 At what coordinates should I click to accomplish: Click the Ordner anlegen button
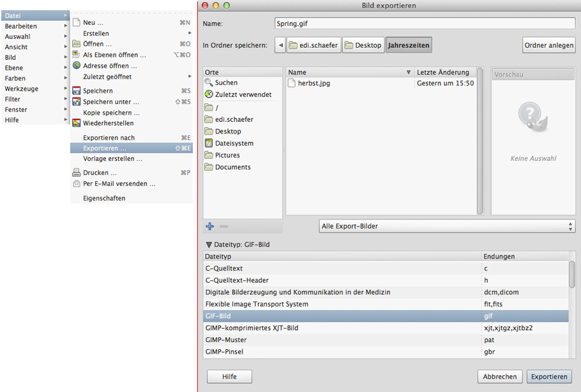pyautogui.click(x=548, y=45)
